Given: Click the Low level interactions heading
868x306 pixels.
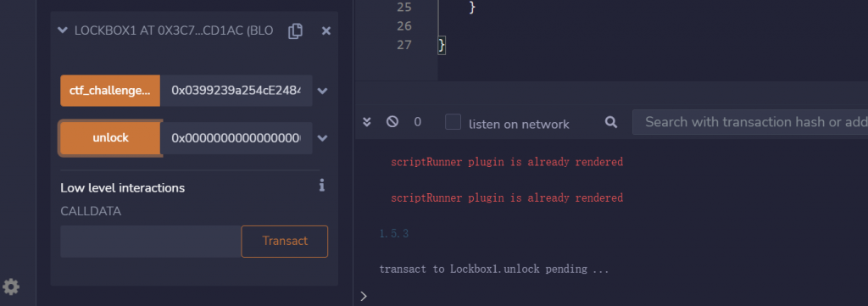Looking at the screenshot, I should [122, 188].
